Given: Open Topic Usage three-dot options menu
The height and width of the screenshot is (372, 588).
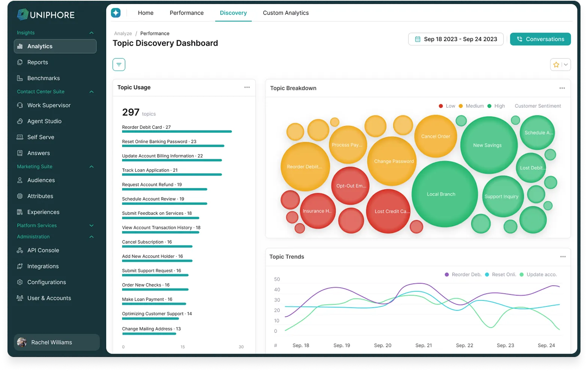Looking at the screenshot, I should (247, 87).
